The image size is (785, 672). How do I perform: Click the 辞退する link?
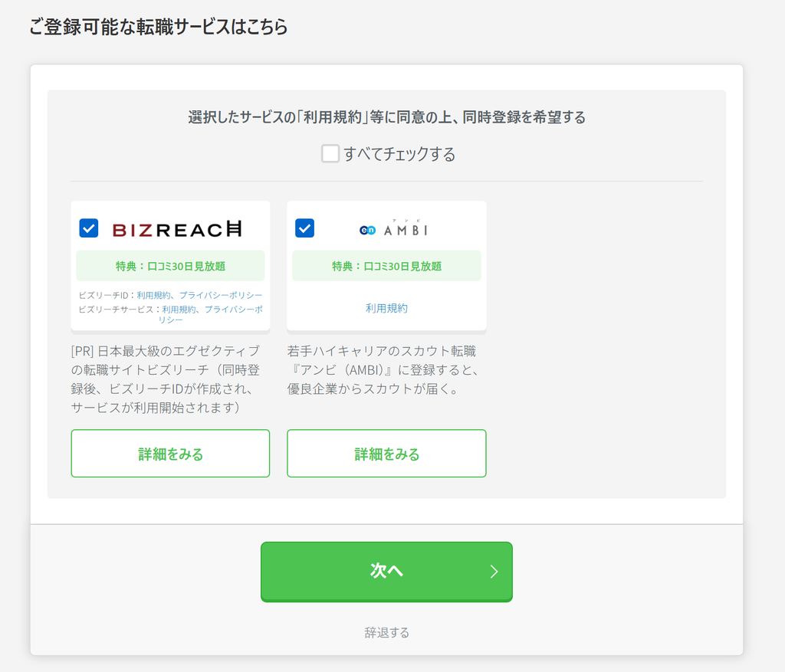[x=386, y=632]
